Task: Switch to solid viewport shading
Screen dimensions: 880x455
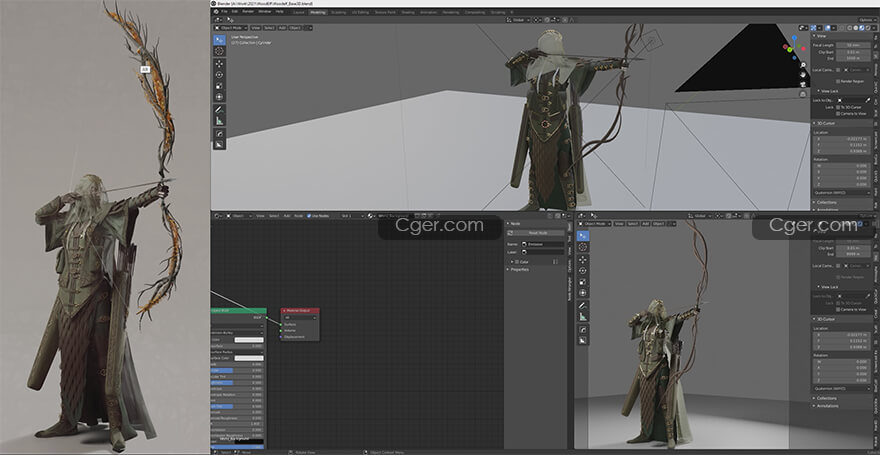Action: pyautogui.click(x=855, y=28)
